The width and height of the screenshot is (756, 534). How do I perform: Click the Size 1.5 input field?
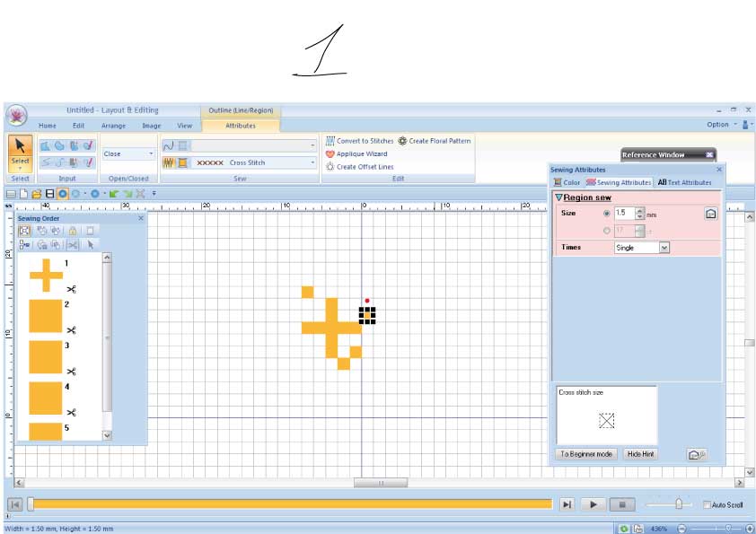tap(624, 213)
